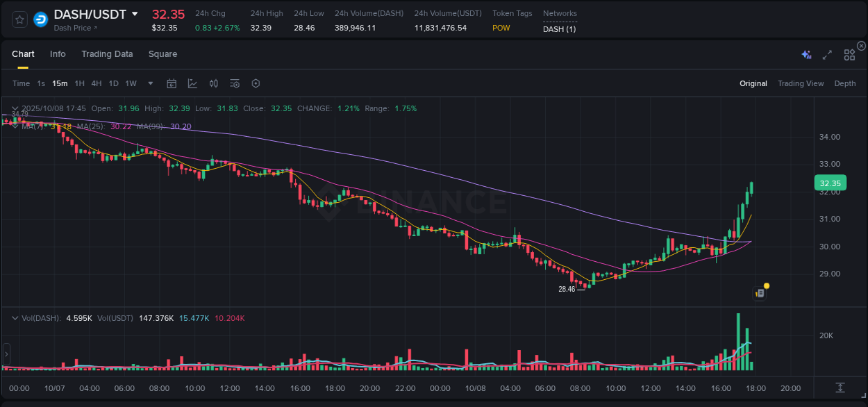Toggle the DASH/USDT favorite star
Viewport: 868px width, 407px height.
point(19,19)
